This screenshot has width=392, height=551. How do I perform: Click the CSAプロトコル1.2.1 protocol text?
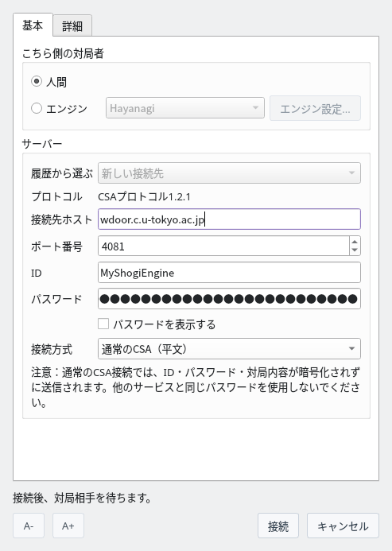click(x=144, y=196)
